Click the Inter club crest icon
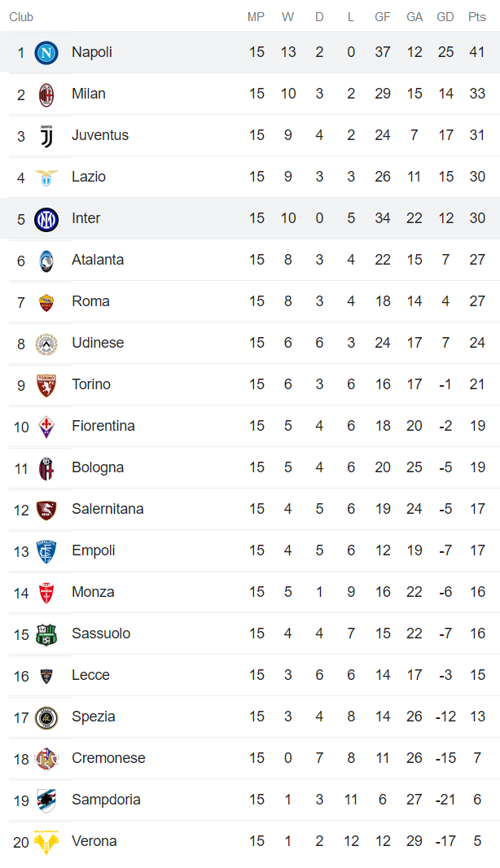 click(46, 219)
